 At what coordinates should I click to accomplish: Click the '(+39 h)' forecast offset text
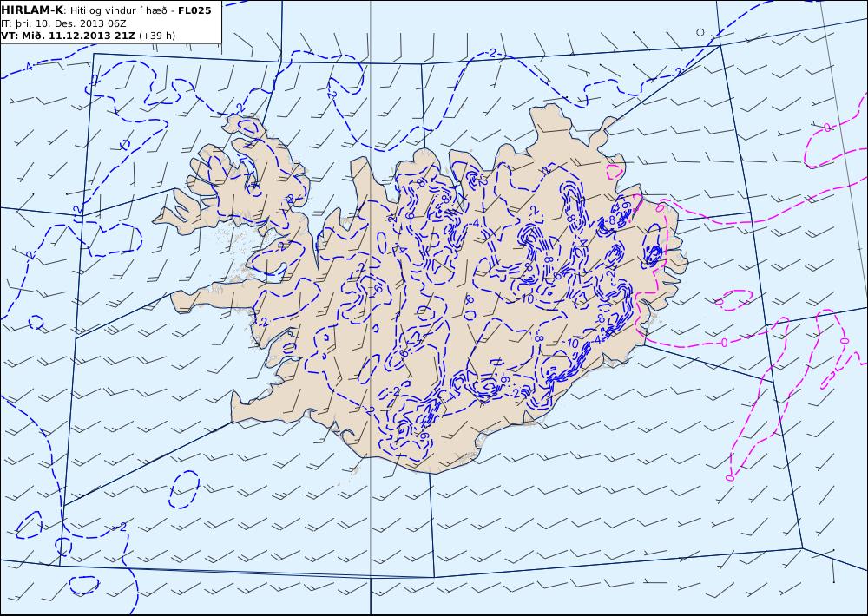pyautogui.click(x=156, y=36)
